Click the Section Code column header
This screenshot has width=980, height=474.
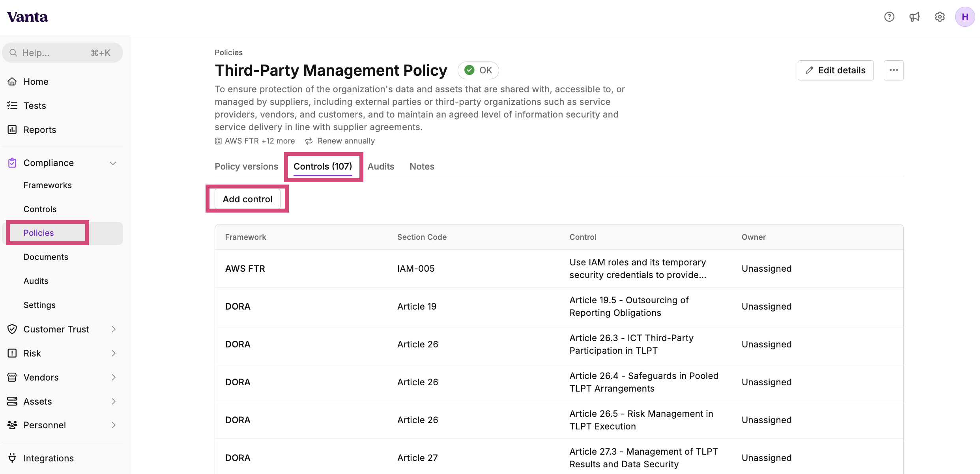click(422, 237)
